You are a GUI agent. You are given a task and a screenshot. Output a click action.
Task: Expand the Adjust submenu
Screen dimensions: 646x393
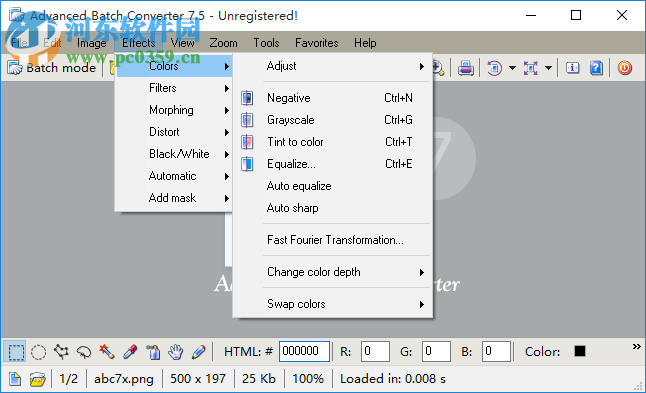click(x=333, y=66)
